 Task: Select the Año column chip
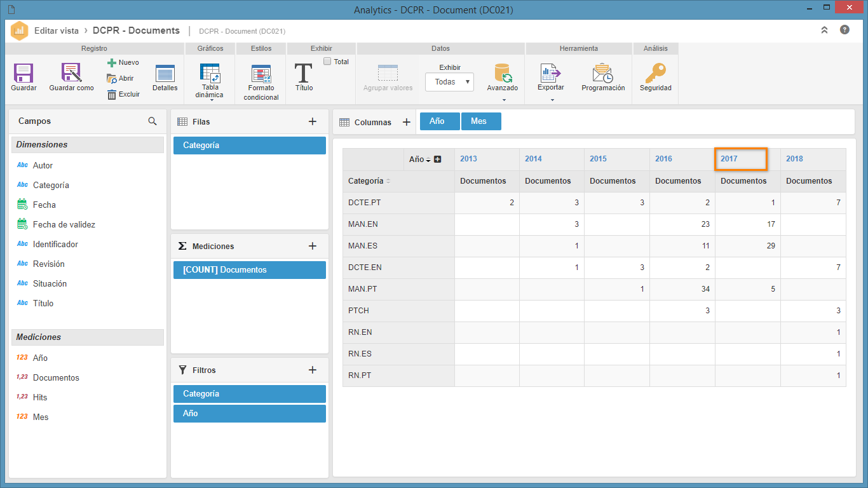click(x=440, y=121)
